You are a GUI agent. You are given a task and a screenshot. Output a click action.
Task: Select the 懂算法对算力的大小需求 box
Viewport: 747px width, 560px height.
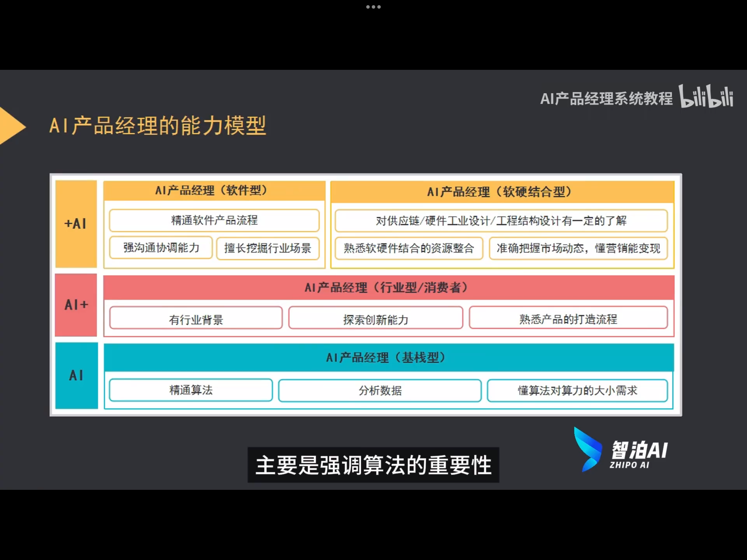tap(577, 391)
